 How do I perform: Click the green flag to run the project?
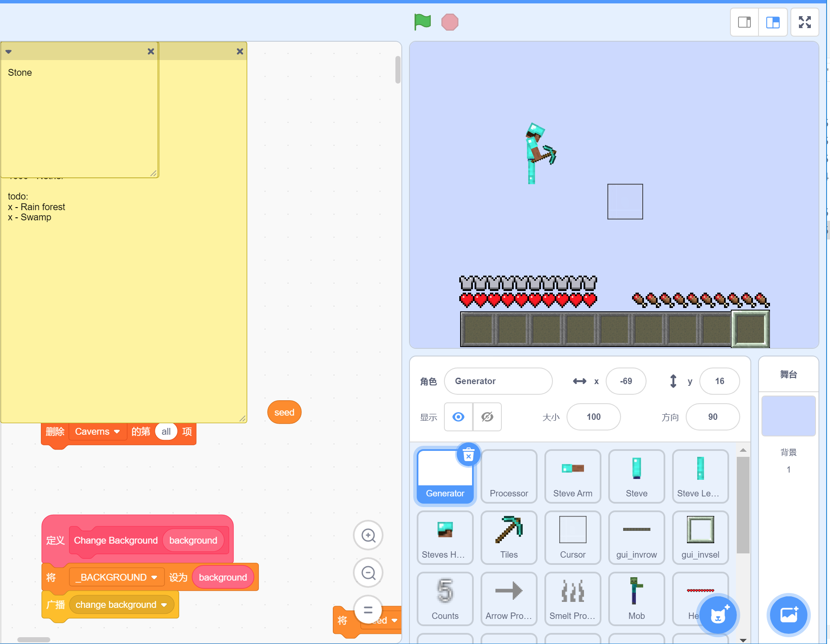pyautogui.click(x=422, y=22)
